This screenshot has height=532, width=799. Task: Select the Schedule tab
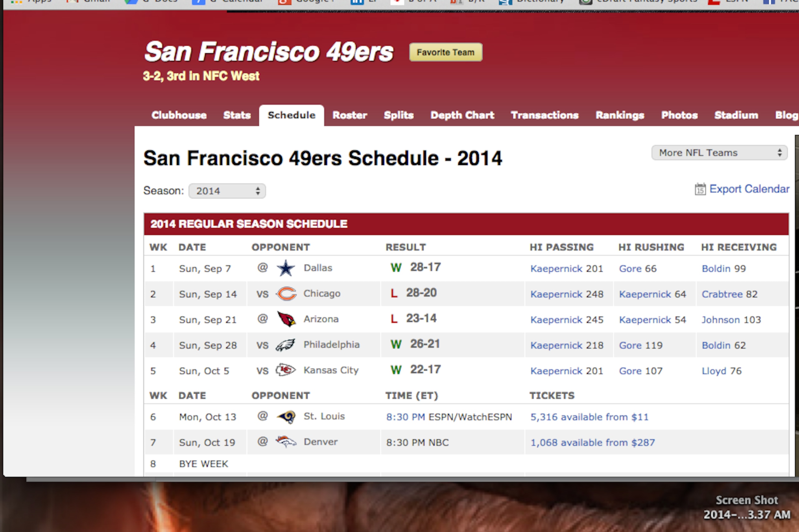(x=292, y=115)
